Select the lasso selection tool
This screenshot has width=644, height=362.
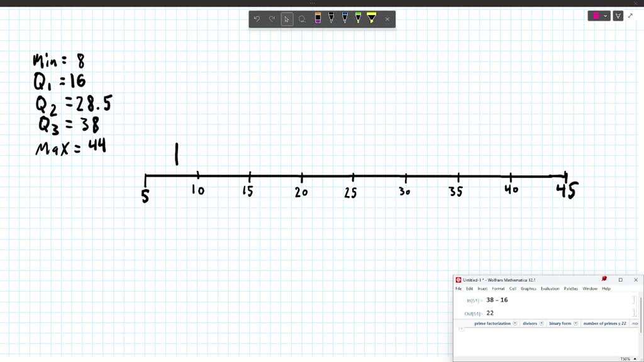pos(302,19)
